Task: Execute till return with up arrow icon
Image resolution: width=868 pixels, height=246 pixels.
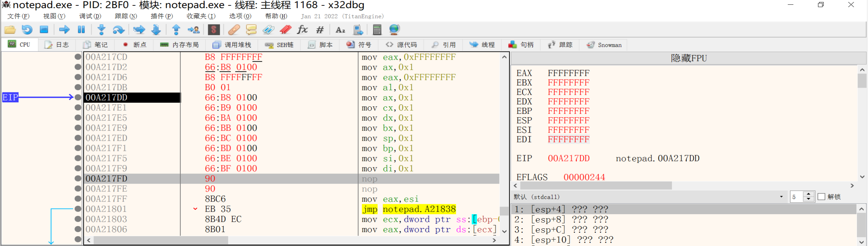Action: [176, 30]
